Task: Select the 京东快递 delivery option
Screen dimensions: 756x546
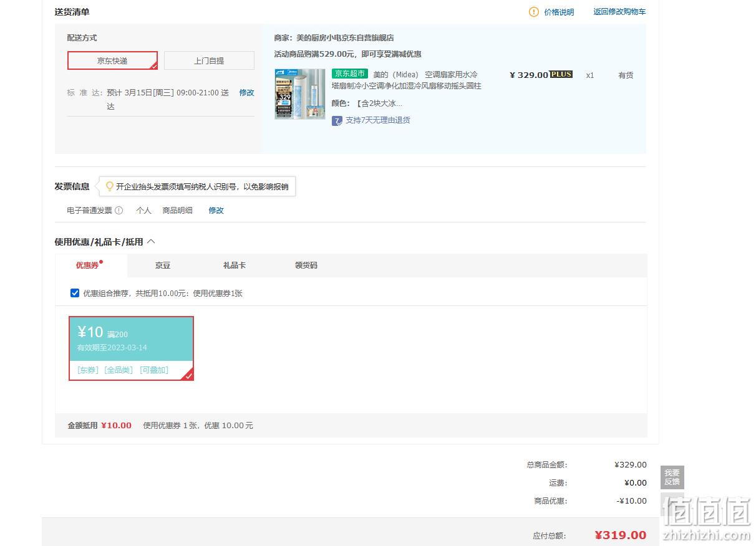Action: (112, 60)
